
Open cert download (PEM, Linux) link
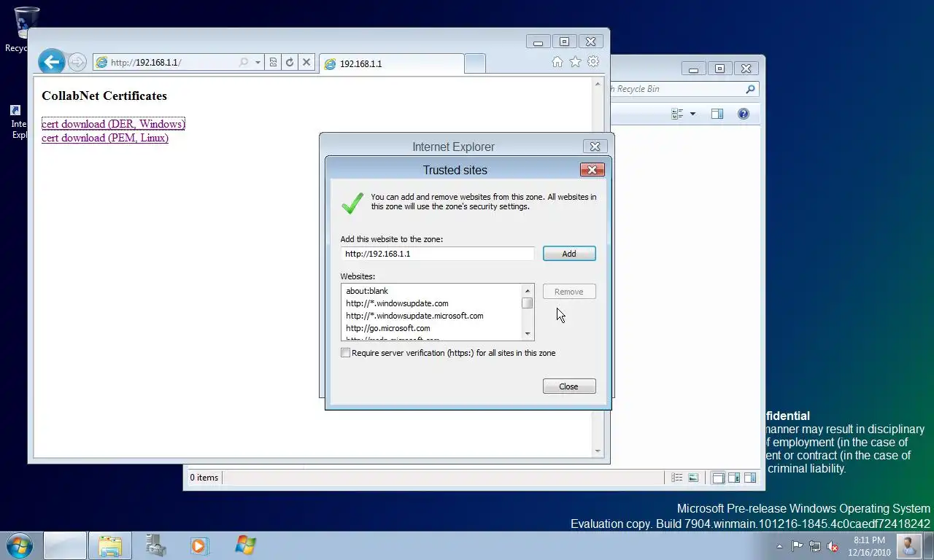105,138
